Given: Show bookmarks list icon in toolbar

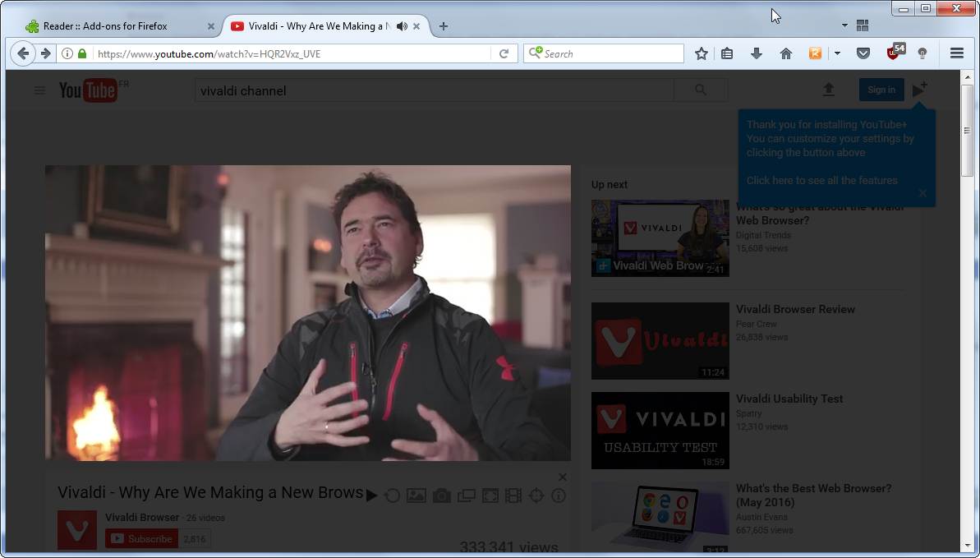Looking at the screenshot, I should point(727,53).
